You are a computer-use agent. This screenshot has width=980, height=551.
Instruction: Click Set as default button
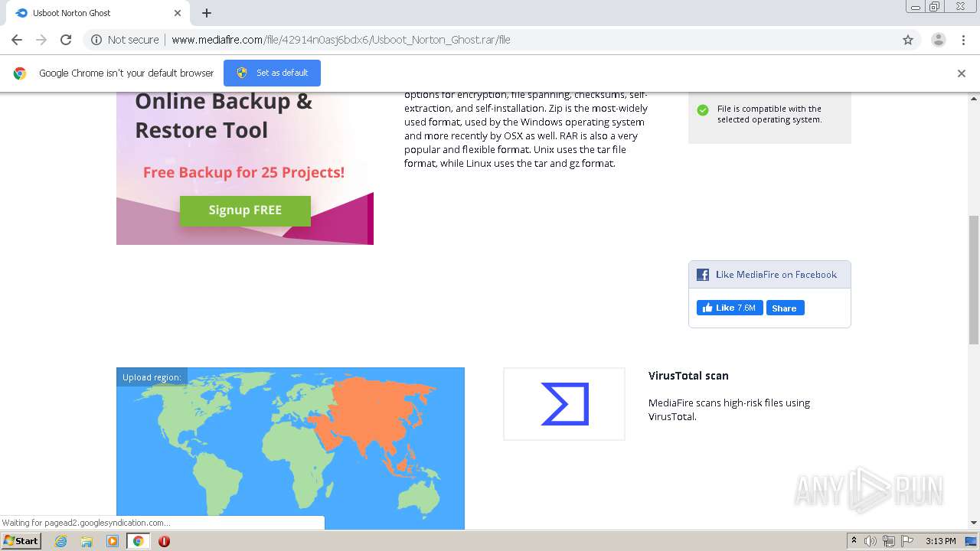(272, 73)
